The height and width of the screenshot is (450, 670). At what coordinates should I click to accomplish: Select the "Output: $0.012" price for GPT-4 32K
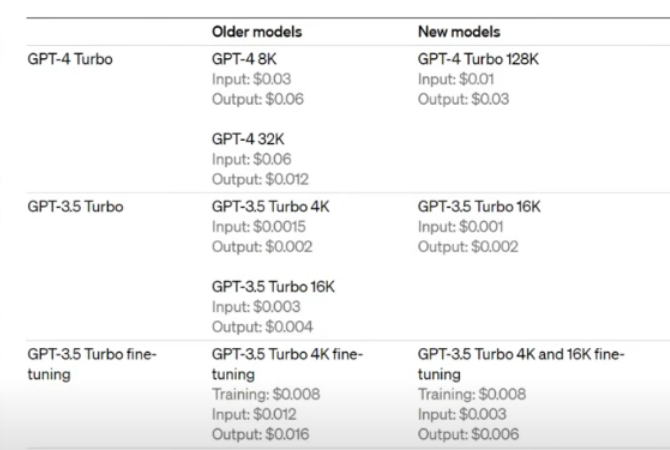[x=260, y=179]
